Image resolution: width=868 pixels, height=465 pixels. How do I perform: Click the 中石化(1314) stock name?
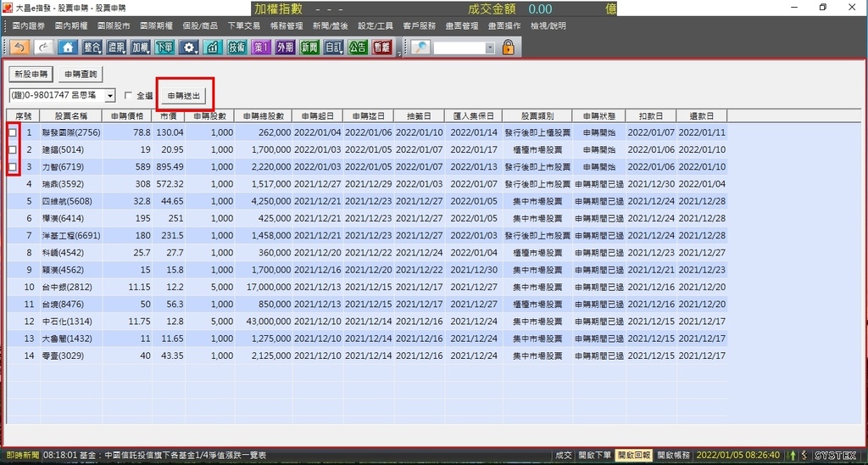pos(66,322)
